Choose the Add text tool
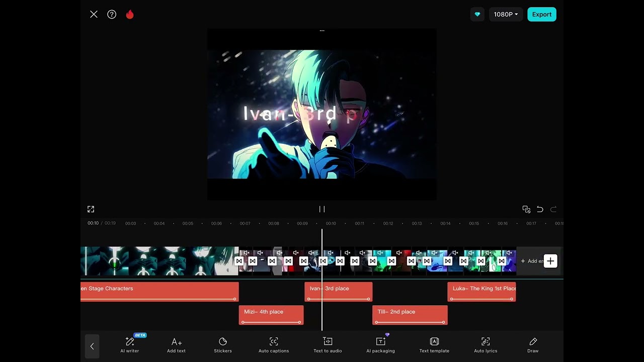This screenshot has height=362, width=644. click(x=176, y=345)
